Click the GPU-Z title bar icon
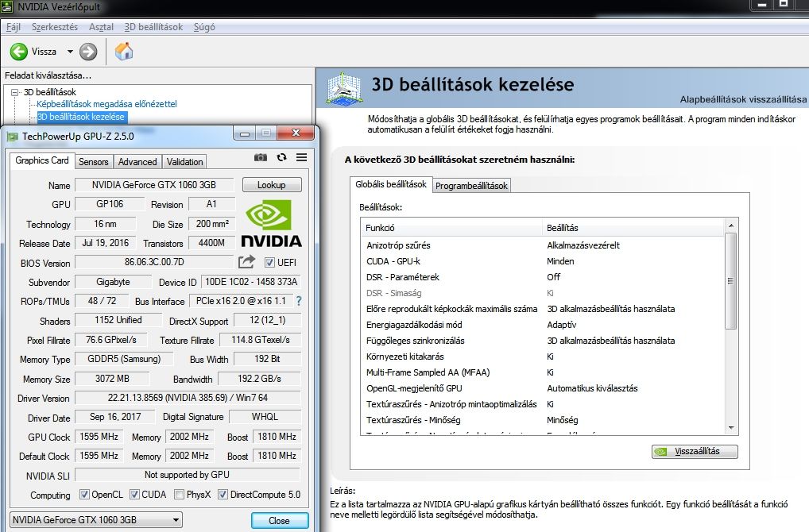Screen dimensions: 809x532 13,137
